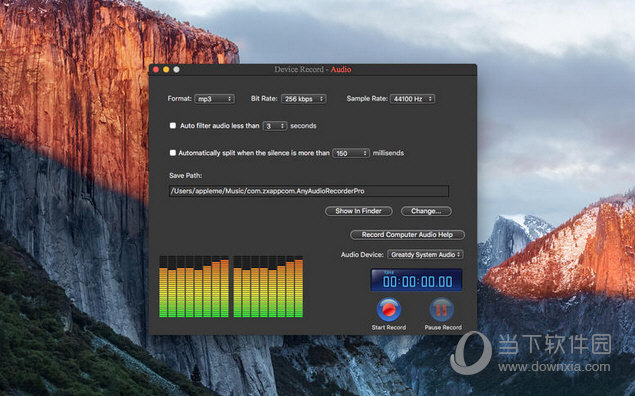Click the right channel level meter
The image size is (635, 396).
click(268, 286)
